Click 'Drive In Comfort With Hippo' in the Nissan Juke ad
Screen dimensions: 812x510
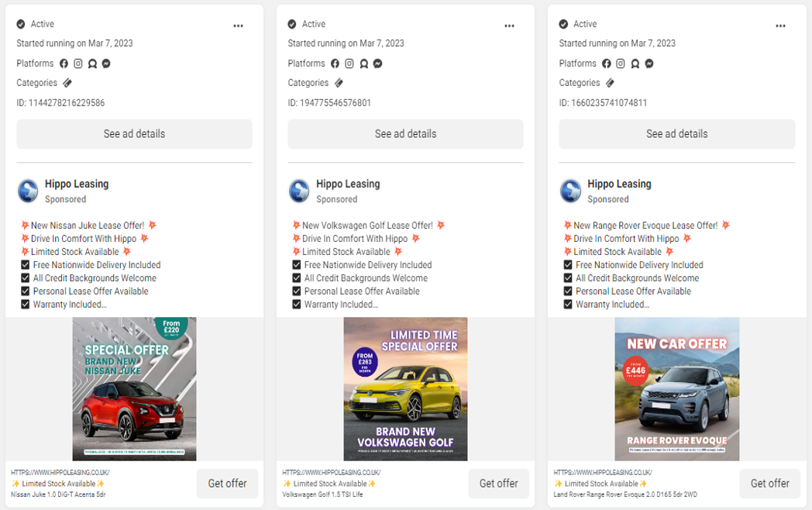84,239
